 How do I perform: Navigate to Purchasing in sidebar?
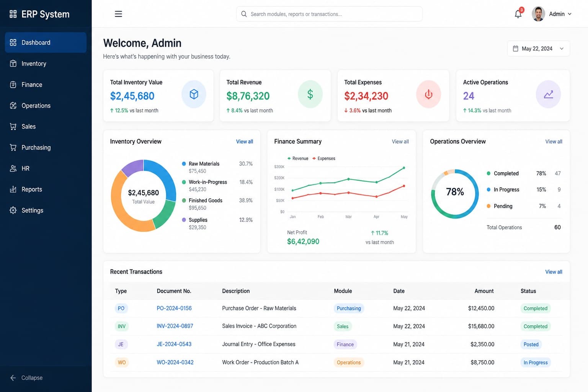pos(46,147)
